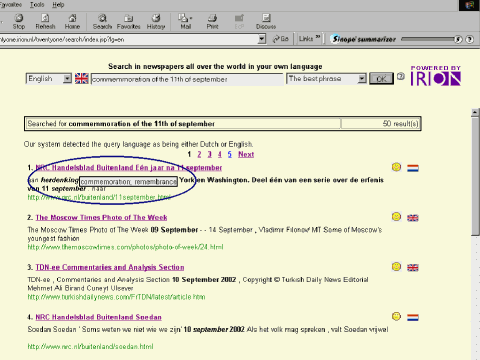Open the Tools menu
This screenshot has height=360, width=480.
[37, 5]
